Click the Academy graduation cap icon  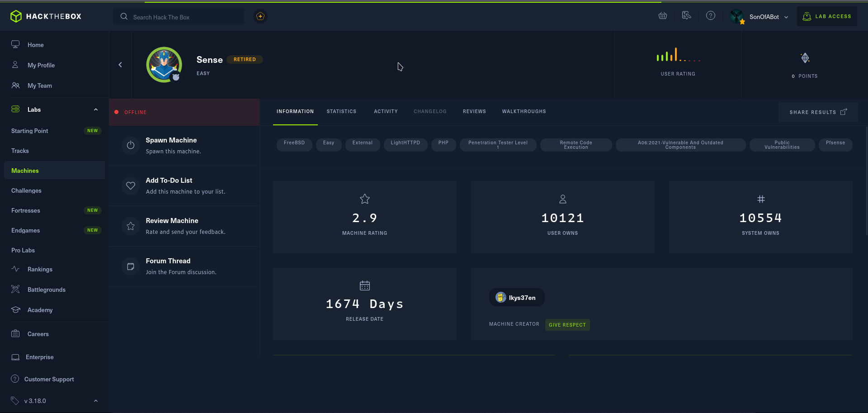click(x=15, y=309)
